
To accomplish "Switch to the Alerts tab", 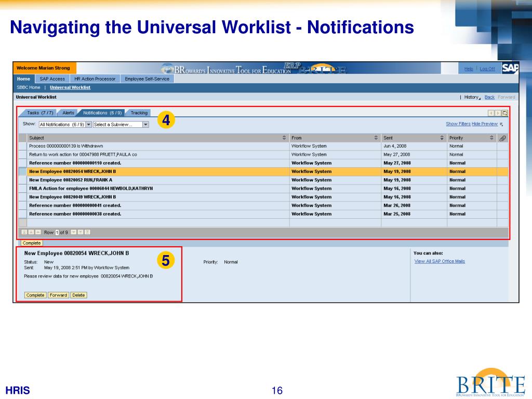I will coord(68,113).
